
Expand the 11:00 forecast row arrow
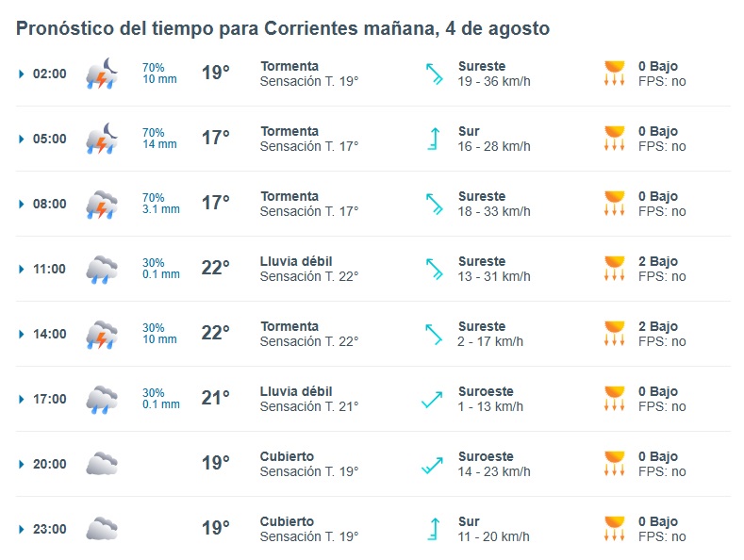[21, 269]
